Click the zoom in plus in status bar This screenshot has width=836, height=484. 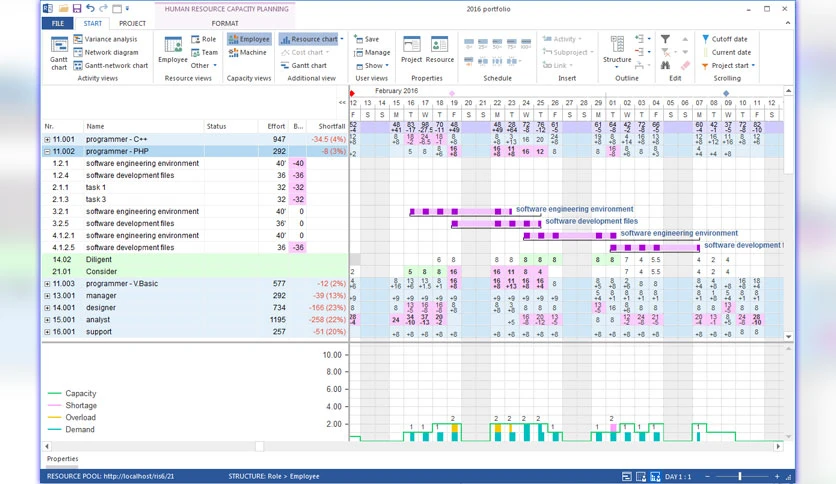777,477
